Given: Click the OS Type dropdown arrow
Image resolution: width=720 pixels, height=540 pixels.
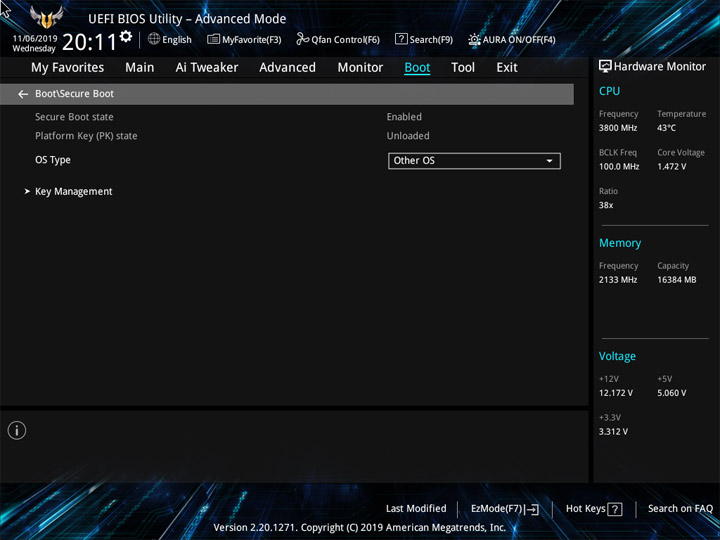Looking at the screenshot, I should coord(549,161).
